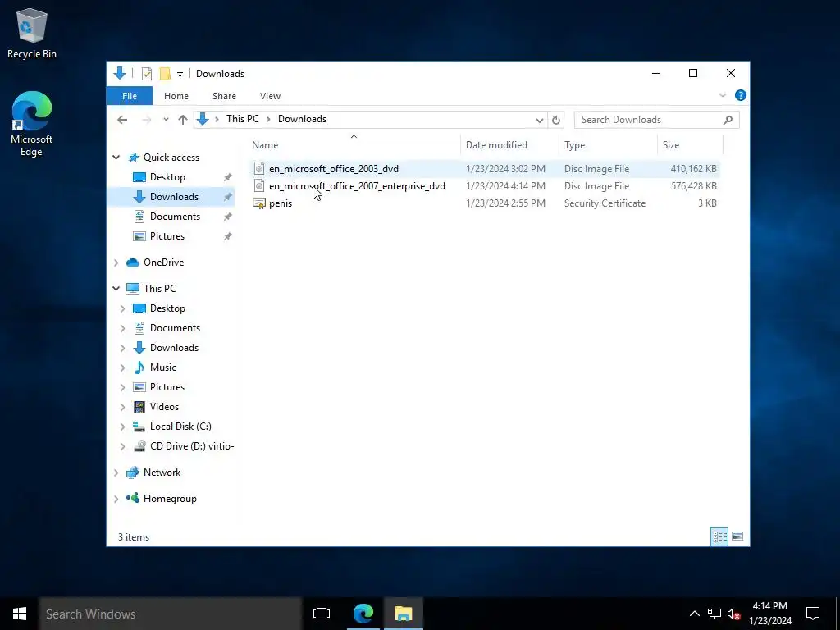Refresh the Downloads folder view
The width and height of the screenshot is (840, 630).
[x=556, y=120]
